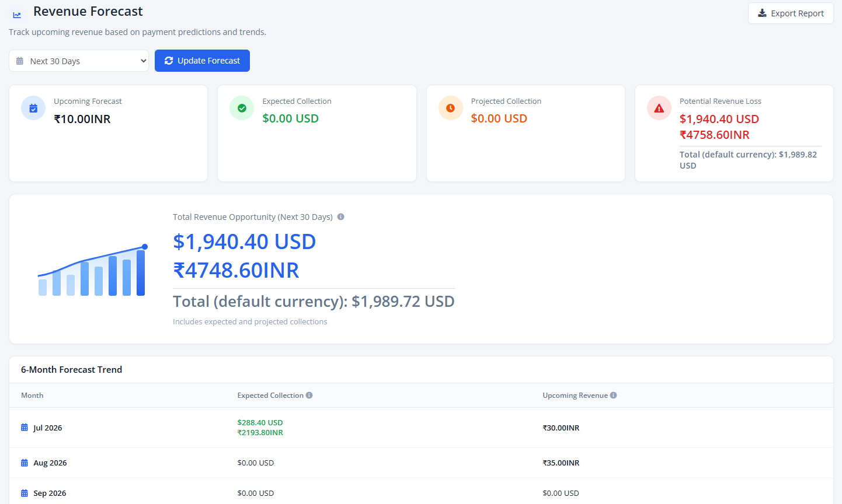Click the green check icon for Expected Collection
Screen dimensions: 842x504
242,108
